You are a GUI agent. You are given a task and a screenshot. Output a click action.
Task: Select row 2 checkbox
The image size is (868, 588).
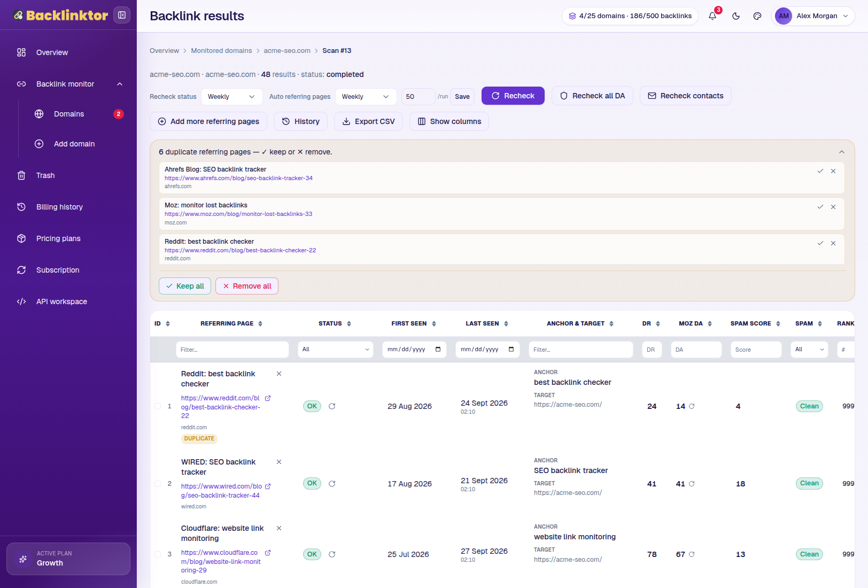coord(158,484)
